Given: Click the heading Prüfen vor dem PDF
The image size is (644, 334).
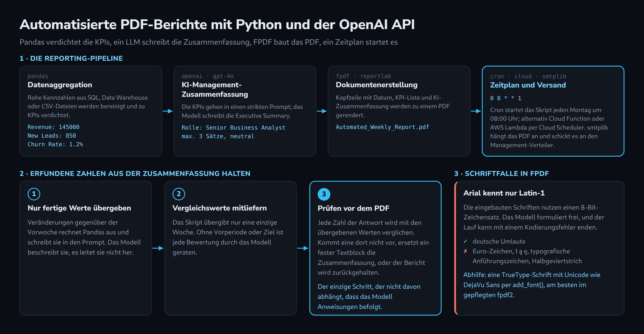Looking at the screenshot, I should click(353, 208).
